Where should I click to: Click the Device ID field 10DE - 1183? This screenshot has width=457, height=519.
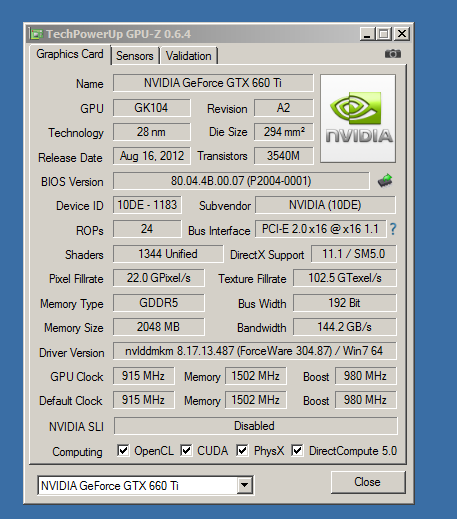pyautogui.click(x=147, y=205)
